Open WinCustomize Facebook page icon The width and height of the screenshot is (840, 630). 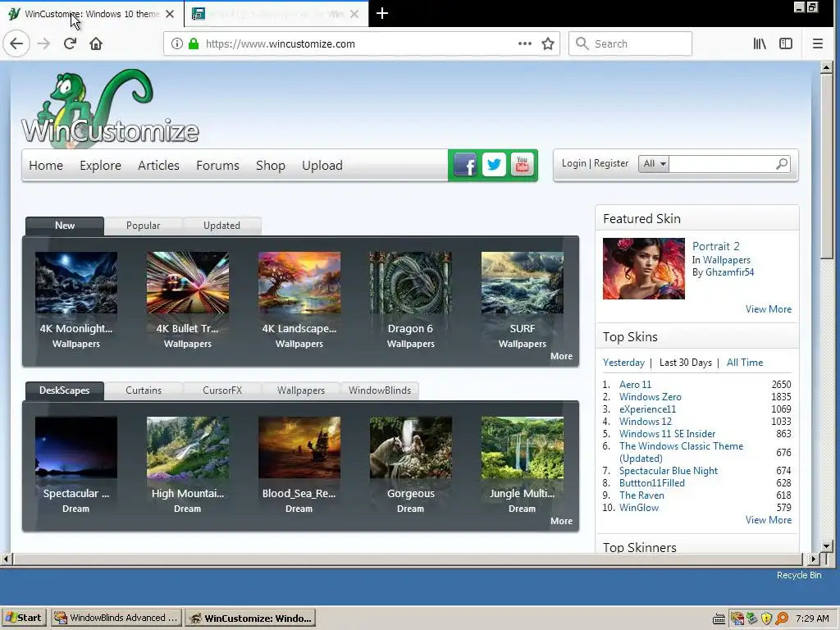465,164
